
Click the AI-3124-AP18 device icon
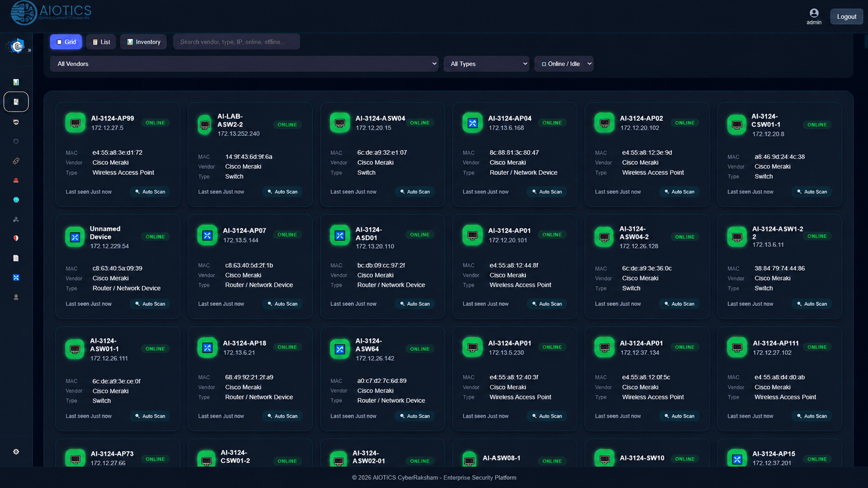[x=207, y=348]
